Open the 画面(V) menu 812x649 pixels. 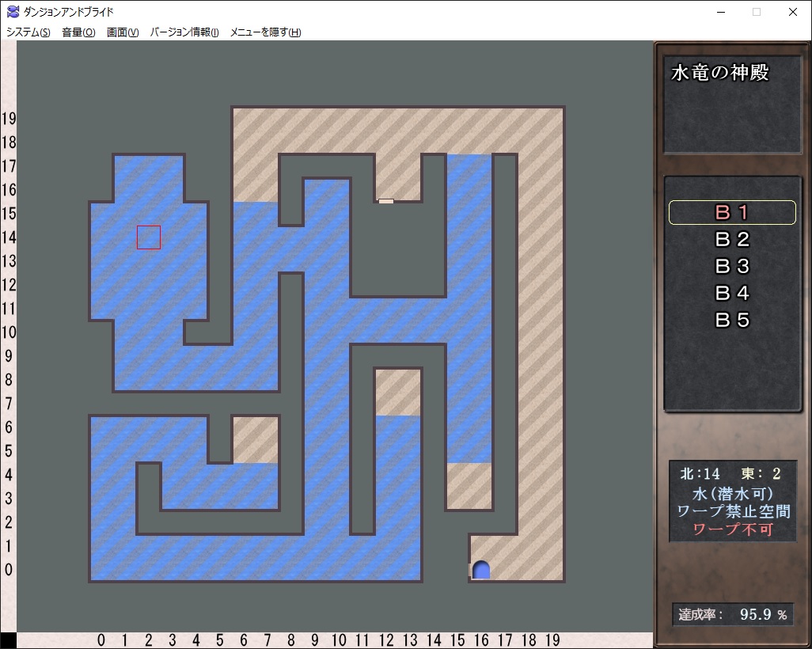pyautogui.click(x=122, y=32)
